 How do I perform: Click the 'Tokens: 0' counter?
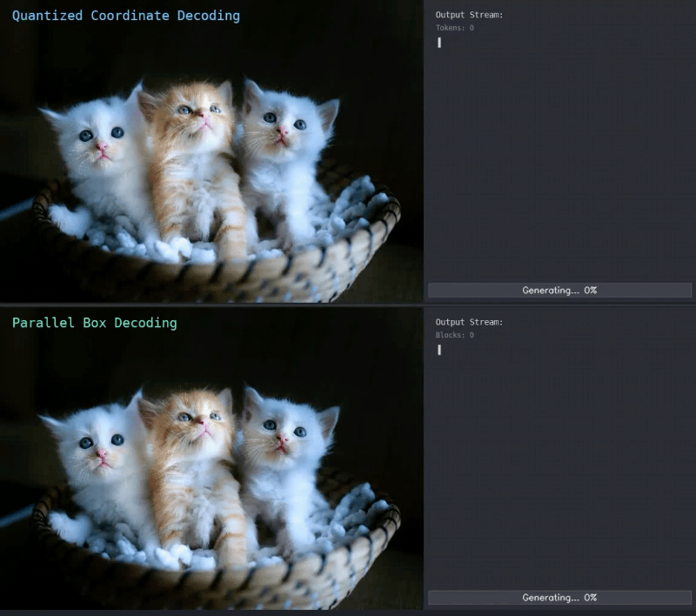454,28
